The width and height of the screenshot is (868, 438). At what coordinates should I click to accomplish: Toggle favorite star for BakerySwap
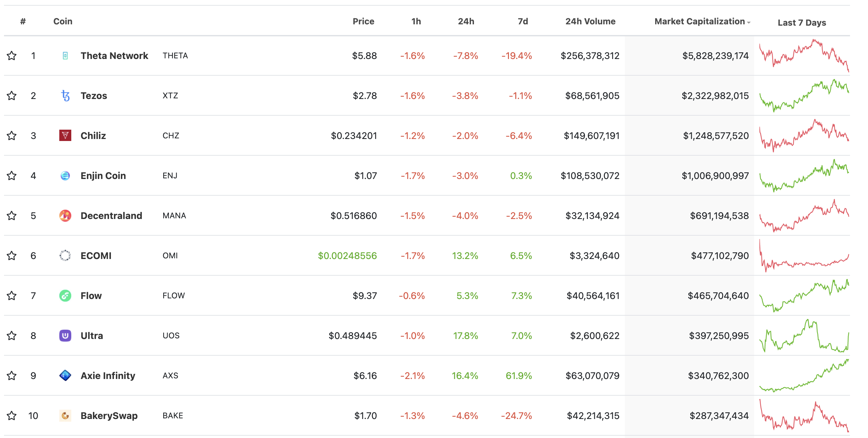click(12, 415)
